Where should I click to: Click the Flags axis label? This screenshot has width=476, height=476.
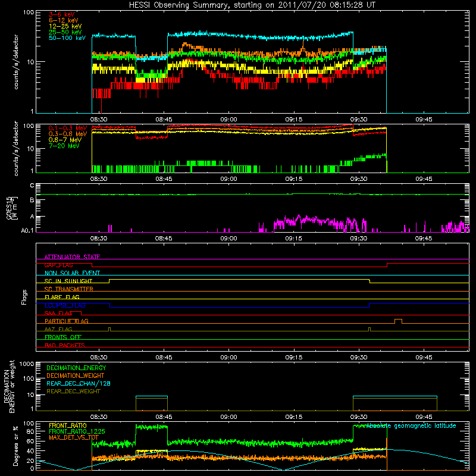point(24,297)
